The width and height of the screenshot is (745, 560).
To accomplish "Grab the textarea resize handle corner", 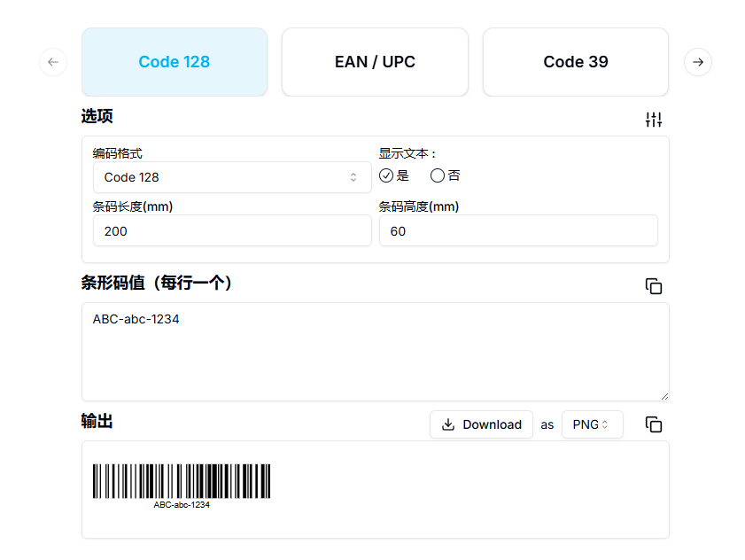I will pos(664,396).
